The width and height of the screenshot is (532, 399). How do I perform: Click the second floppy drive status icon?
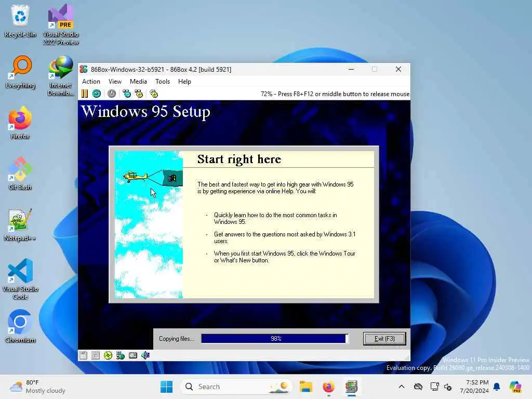96,355
